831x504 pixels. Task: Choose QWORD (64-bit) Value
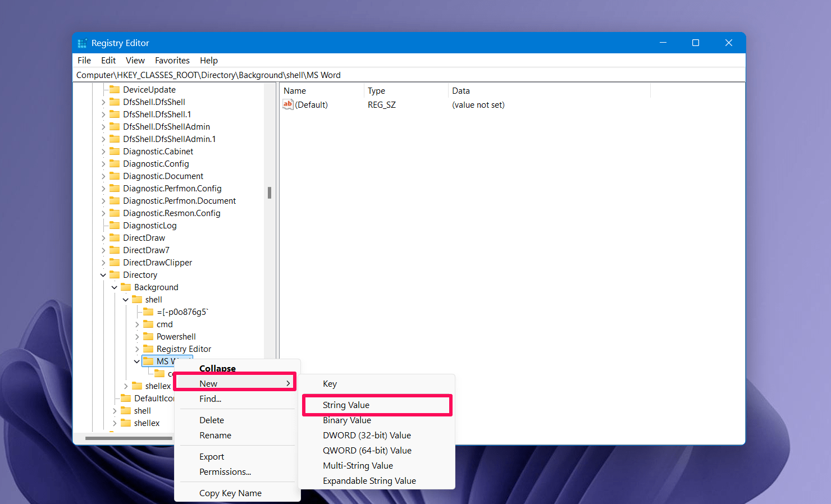(x=376, y=451)
